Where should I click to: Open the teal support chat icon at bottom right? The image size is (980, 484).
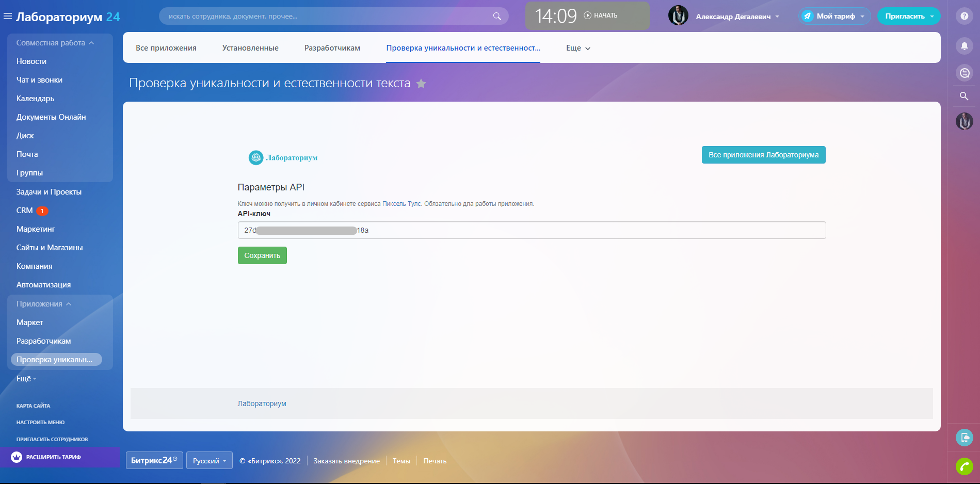coord(964,438)
